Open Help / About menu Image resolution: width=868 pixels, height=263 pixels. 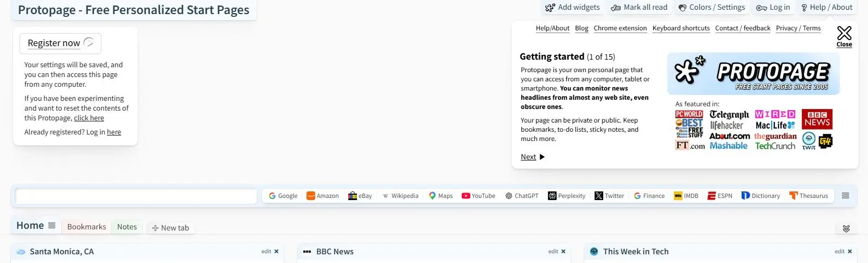(827, 8)
